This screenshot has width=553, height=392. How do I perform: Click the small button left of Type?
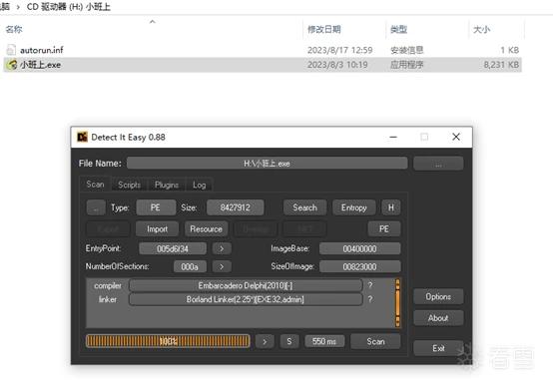(x=96, y=207)
